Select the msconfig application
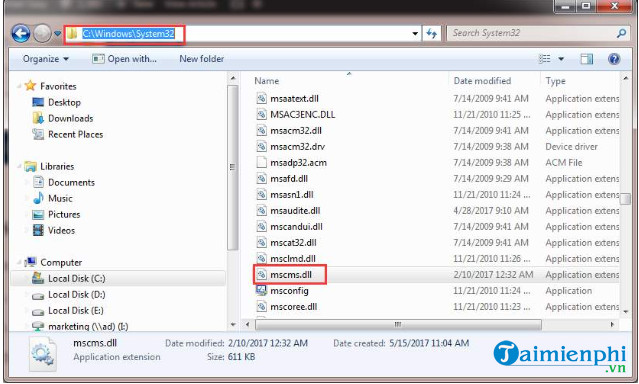 tap(289, 291)
